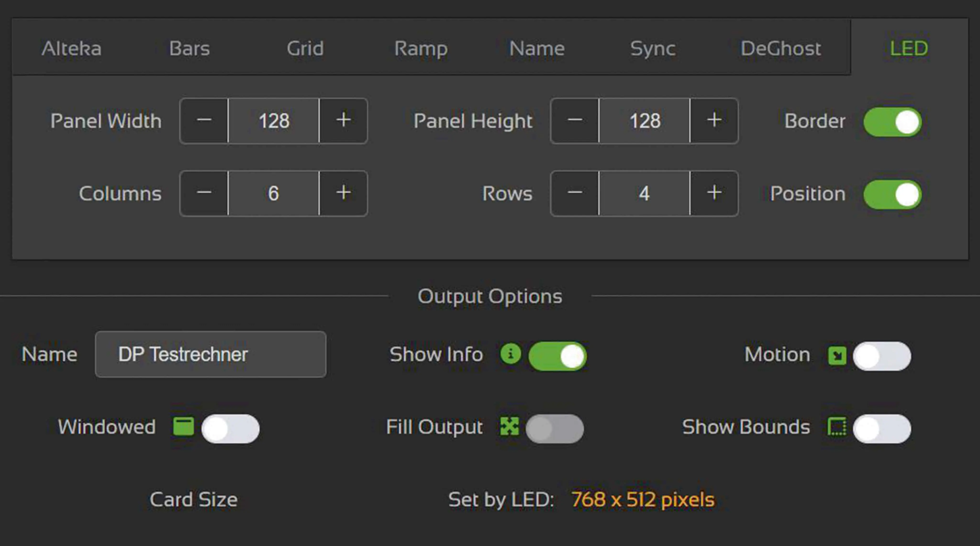
Task: Increase Panel Height with plus button
Action: pyautogui.click(x=714, y=121)
